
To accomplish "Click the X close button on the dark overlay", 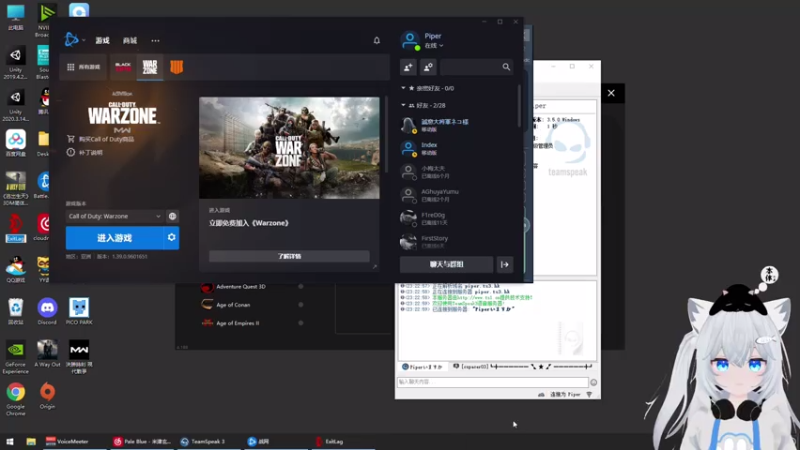I will click(x=611, y=93).
